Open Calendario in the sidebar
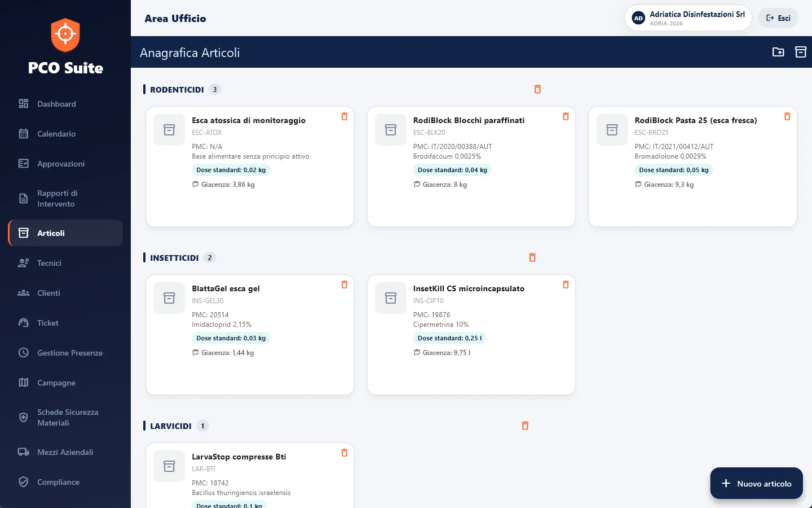The height and width of the screenshot is (508, 812). pyautogui.click(x=65, y=134)
